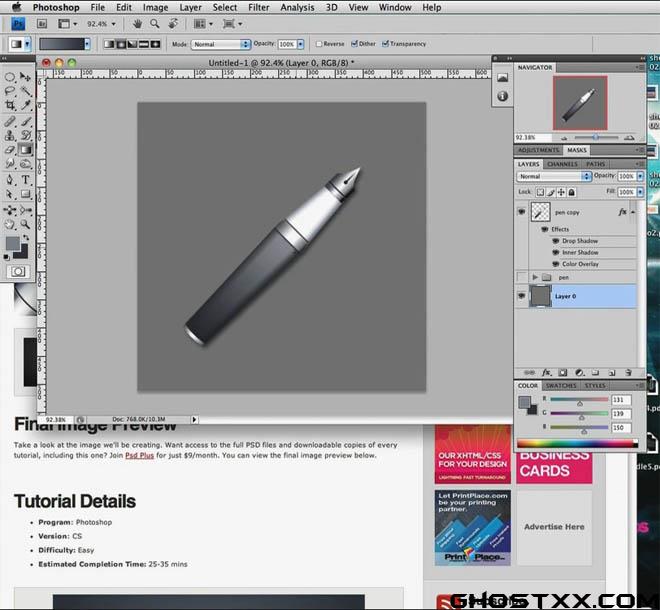Select the Zoom tool in toolbox
This screenshot has width=660, height=610.
[x=26, y=224]
